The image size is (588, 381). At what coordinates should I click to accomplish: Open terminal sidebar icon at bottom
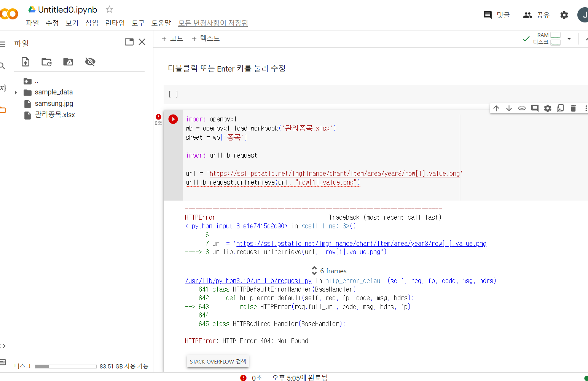(3, 362)
